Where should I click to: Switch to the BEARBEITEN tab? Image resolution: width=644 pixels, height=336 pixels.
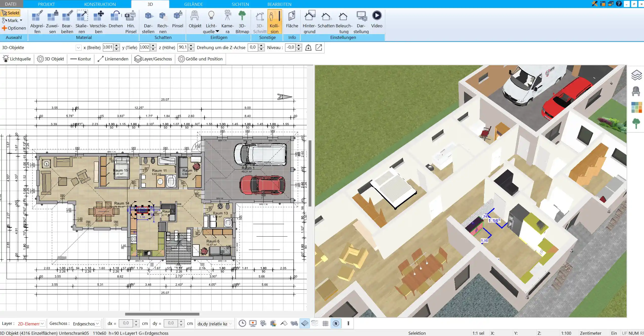pyautogui.click(x=279, y=4)
